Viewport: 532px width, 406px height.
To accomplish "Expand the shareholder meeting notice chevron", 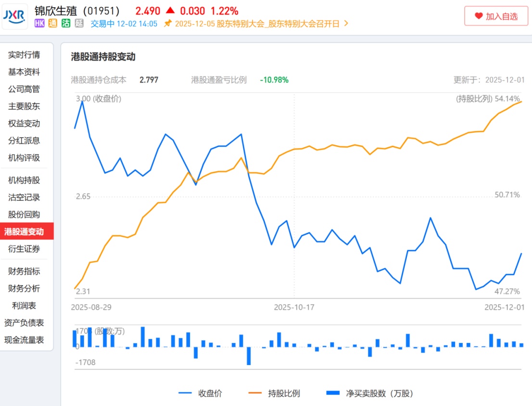I will tap(346, 24).
